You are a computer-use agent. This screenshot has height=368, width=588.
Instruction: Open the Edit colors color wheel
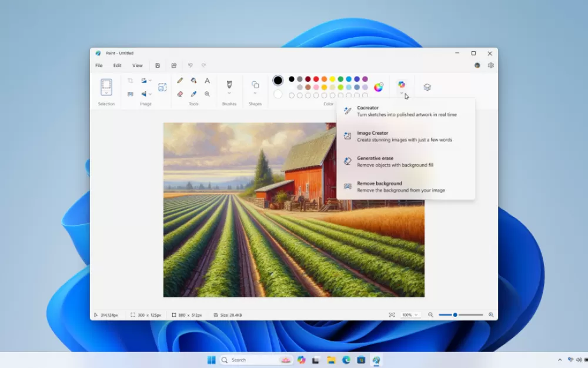click(x=379, y=87)
